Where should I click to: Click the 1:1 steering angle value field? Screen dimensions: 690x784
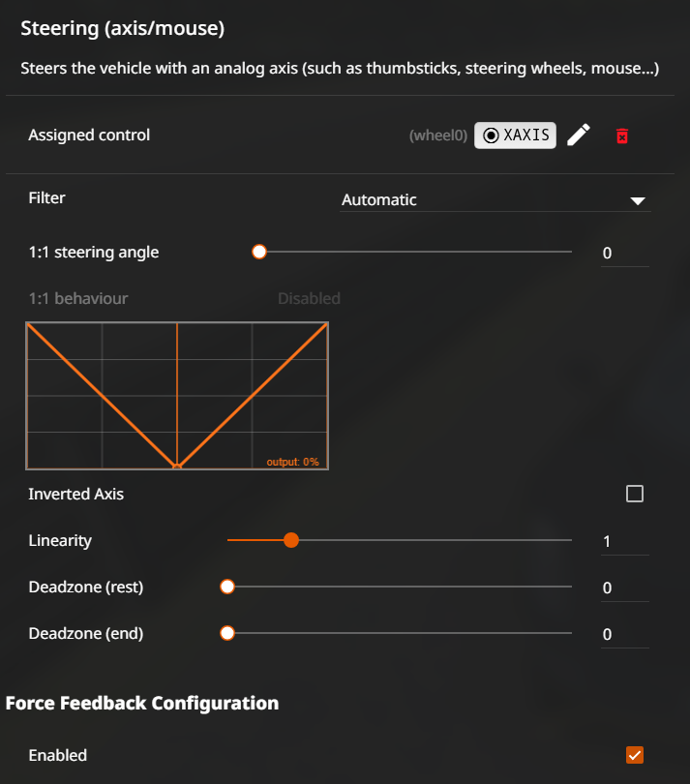pyautogui.click(x=625, y=253)
